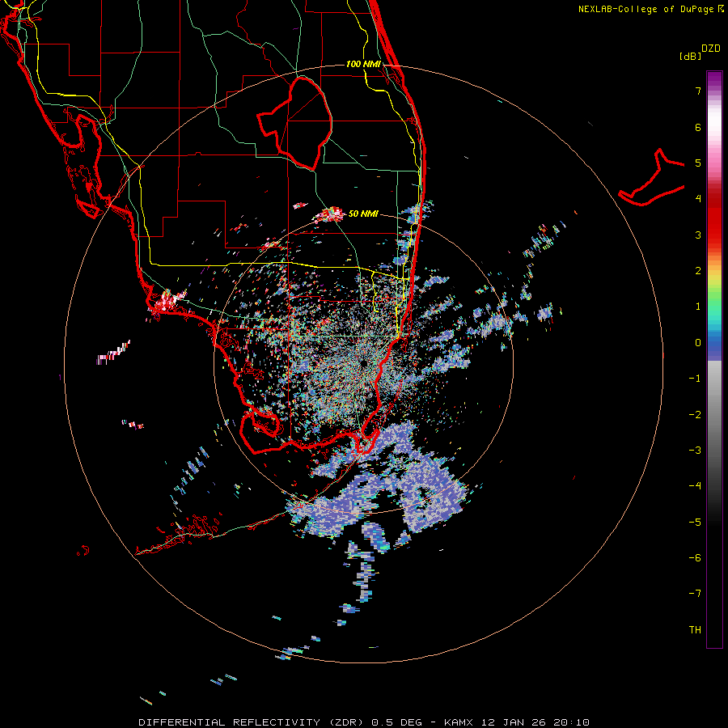Click the -2 value on the scale
Viewport: 728px width, 728px height.
pyautogui.click(x=695, y=415)
